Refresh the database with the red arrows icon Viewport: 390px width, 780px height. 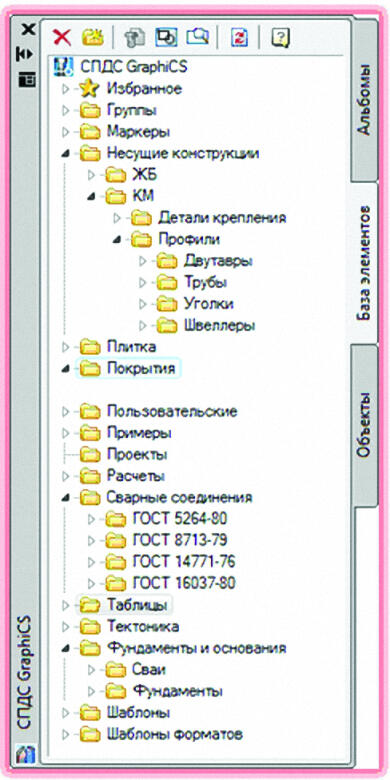click(x=239, y=38)
